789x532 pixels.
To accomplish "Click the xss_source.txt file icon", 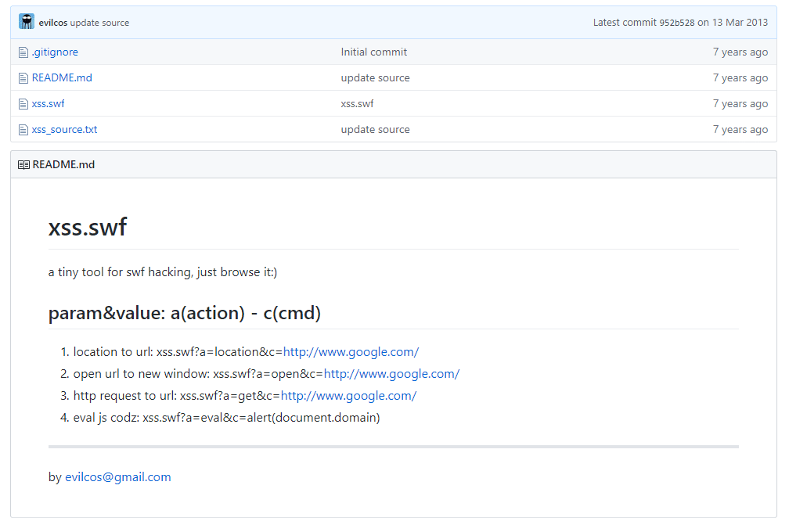I will [x=23, y=130].
